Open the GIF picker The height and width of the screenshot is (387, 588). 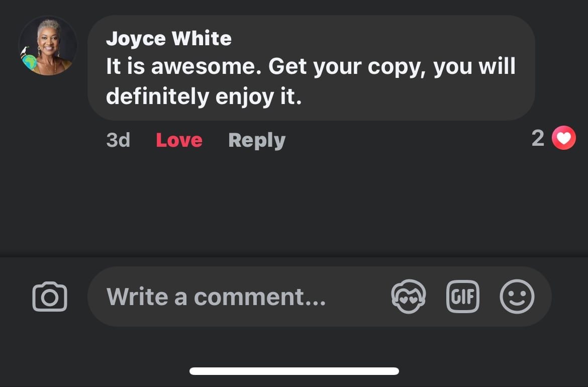463,297
